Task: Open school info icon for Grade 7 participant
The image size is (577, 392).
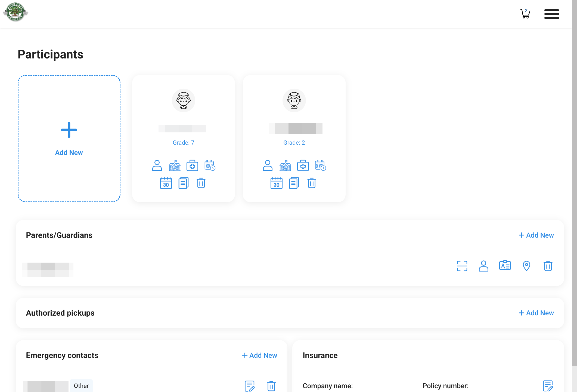Action: pyautogui.click(x=175, y=165)
